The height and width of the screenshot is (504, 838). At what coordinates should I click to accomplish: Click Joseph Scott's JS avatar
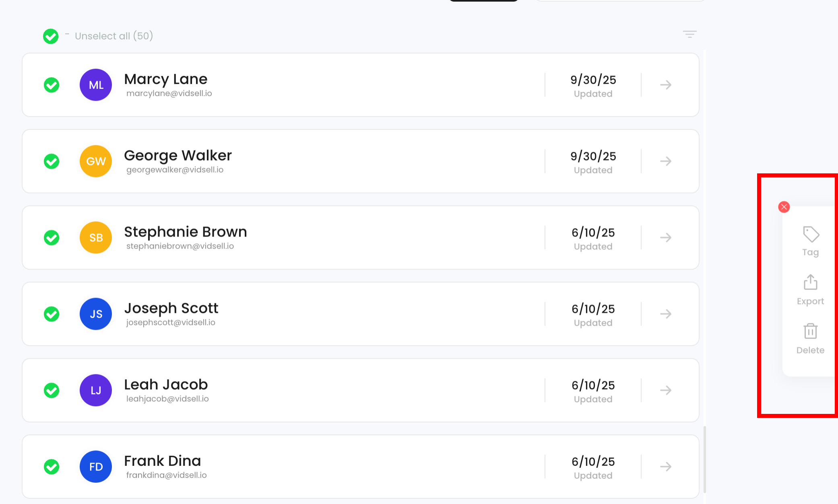click(96, 314)
